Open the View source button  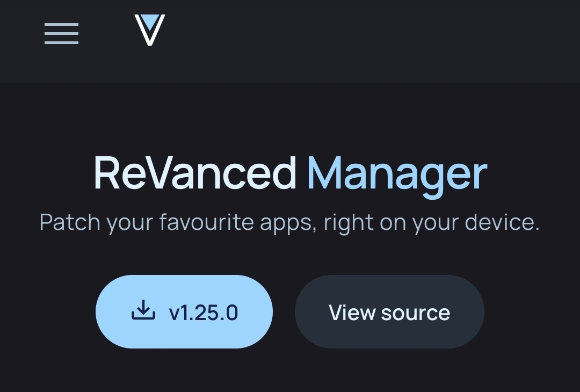(x=389, y=311)
